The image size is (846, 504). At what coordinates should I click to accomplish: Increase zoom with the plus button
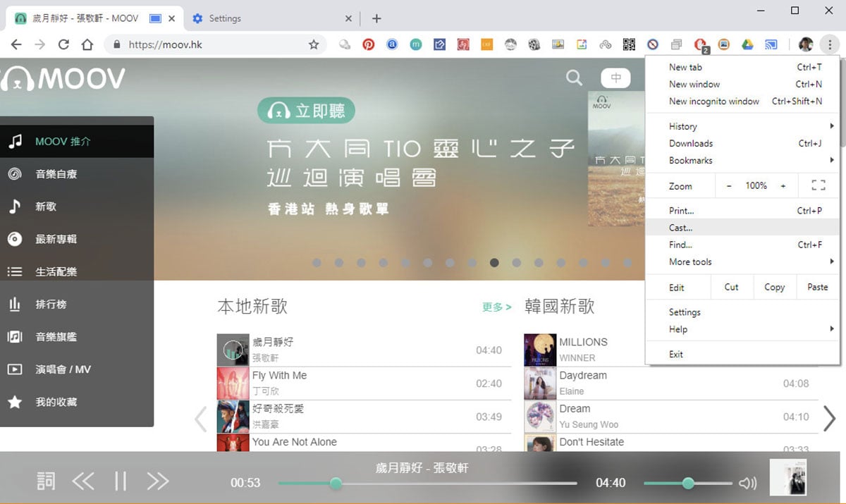coord(783,186)
